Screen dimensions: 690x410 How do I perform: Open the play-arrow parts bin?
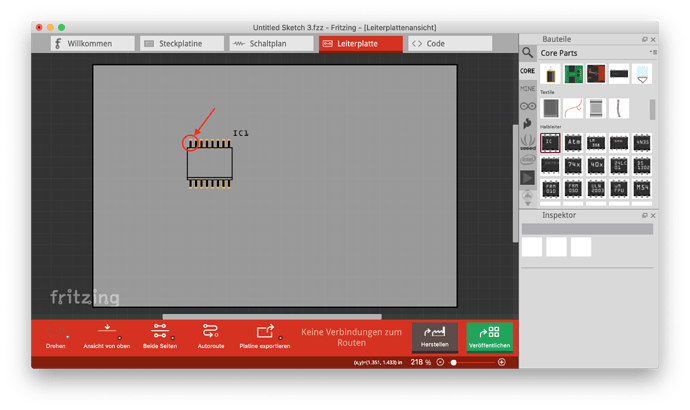(x=527, y=178)
